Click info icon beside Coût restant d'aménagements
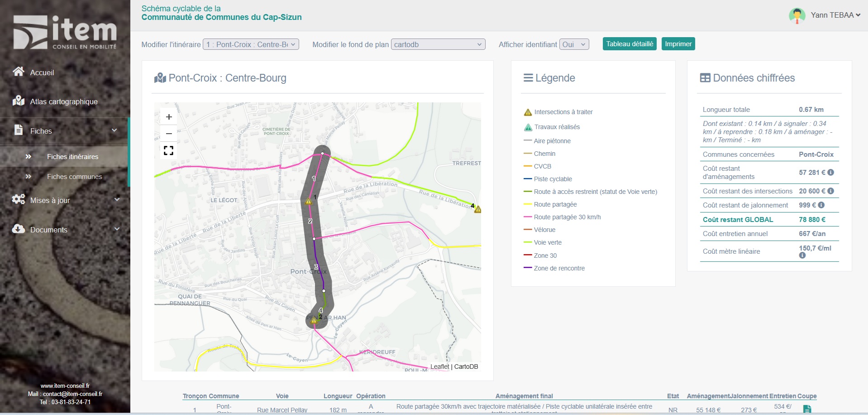The height and width of the screenshot is (415, 868). coord(830,173)
